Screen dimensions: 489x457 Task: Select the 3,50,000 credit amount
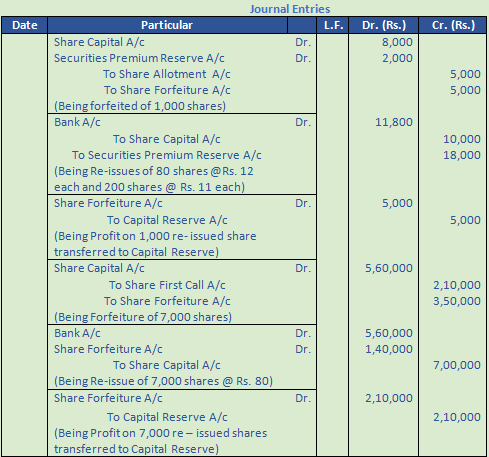click(x=457, y=301)
